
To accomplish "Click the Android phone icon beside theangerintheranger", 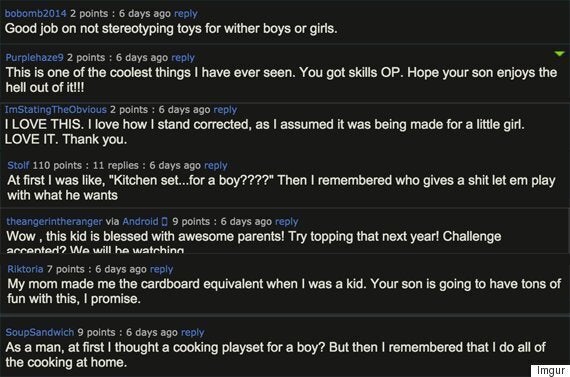I will pos(164,221).
